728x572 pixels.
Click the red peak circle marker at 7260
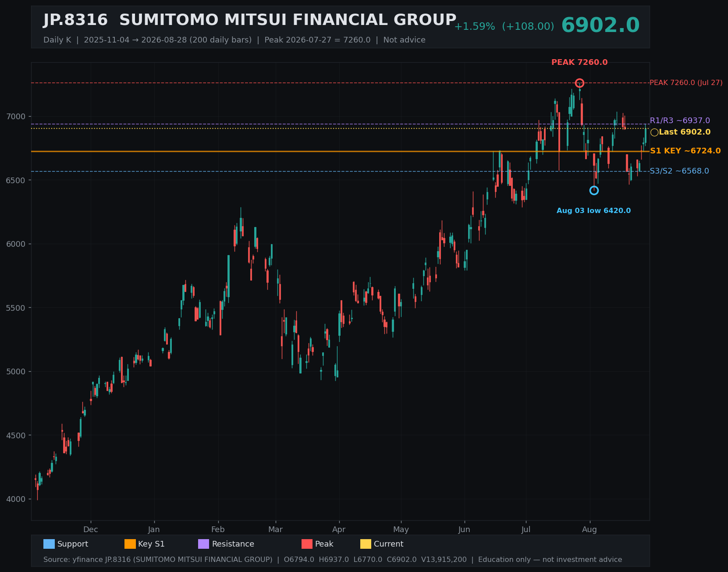point(579,83)
